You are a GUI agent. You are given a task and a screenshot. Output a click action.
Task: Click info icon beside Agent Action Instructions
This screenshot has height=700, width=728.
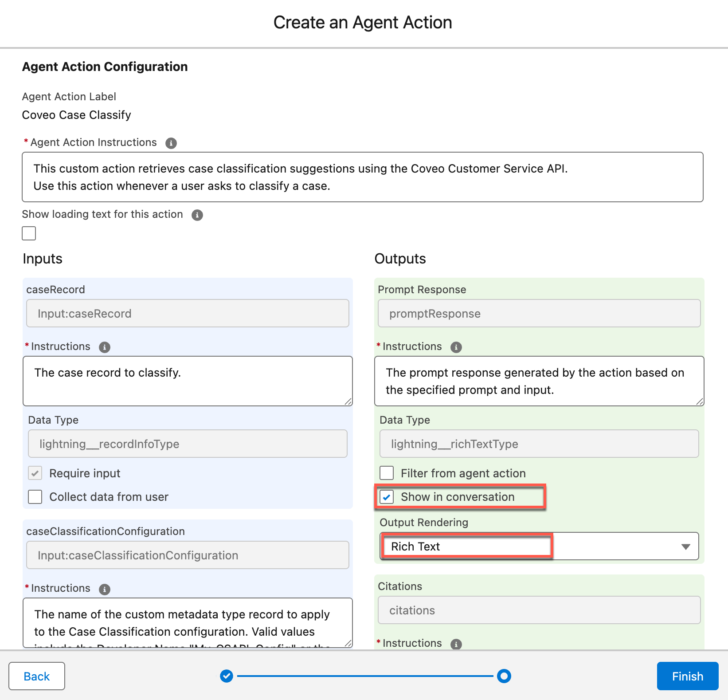171,143
